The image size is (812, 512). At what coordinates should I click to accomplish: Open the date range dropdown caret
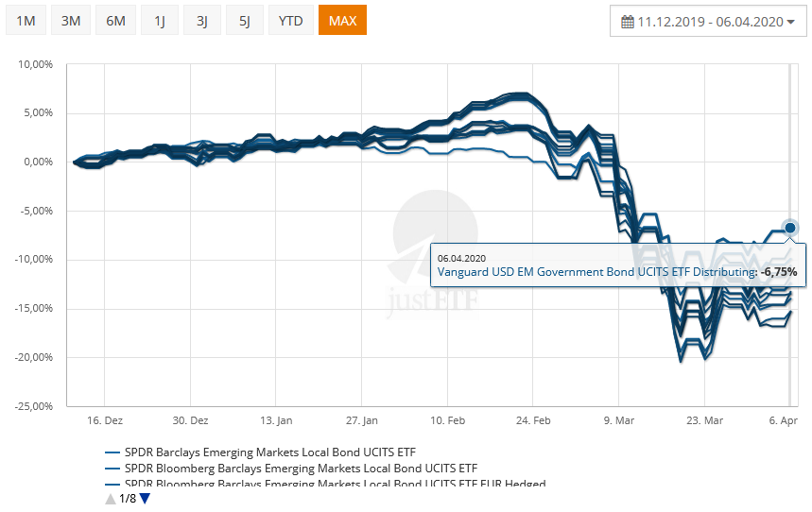point(791,21)
